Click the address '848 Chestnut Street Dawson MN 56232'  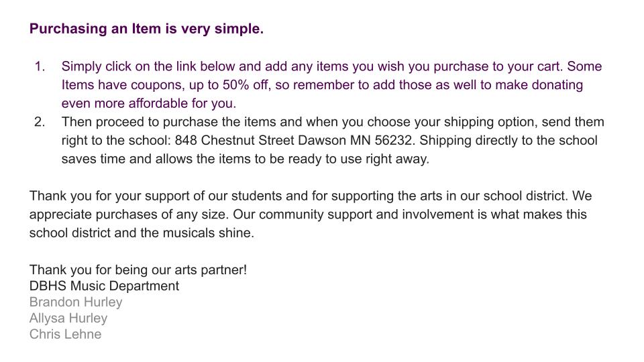[293, 140]
